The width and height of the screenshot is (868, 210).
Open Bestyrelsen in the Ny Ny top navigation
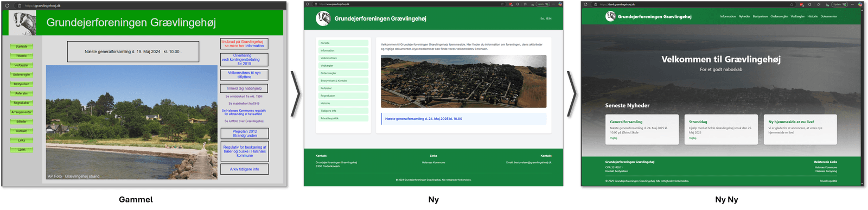(x=760, y=16)
